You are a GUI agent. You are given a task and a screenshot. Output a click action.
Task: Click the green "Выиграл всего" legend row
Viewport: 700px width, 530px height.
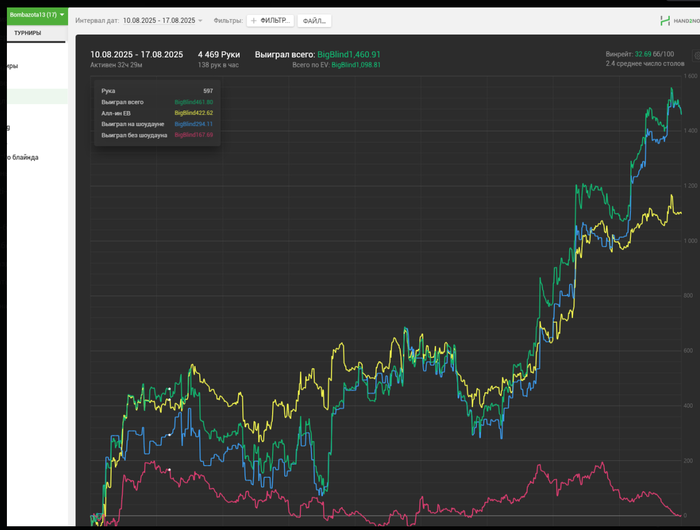tap(157, 102)
